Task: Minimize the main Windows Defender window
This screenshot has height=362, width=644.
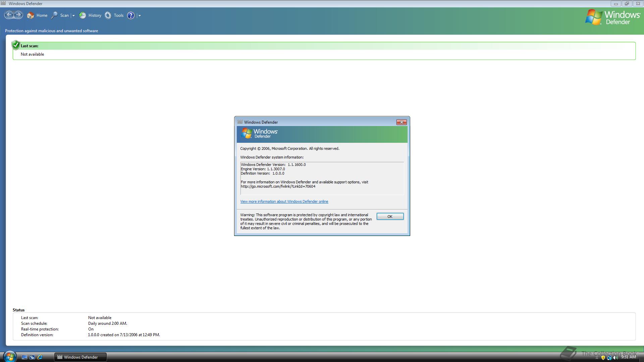Action: [x=616, y=4]
